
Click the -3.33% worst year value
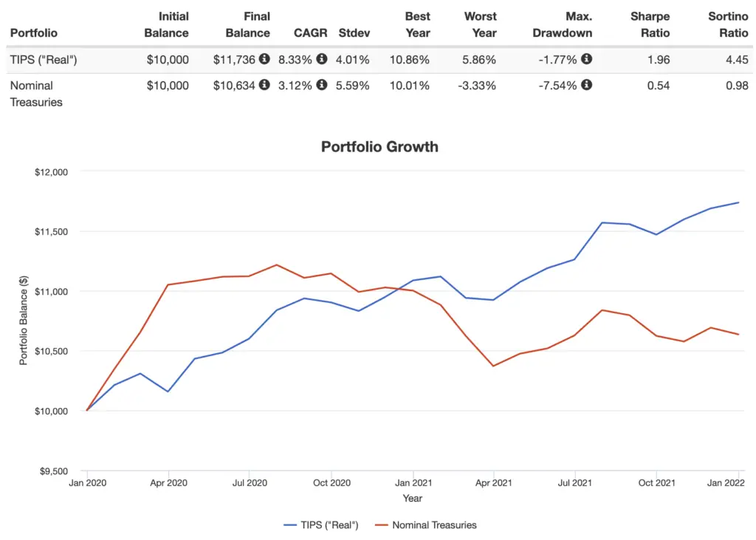click(x=477, y=86)
